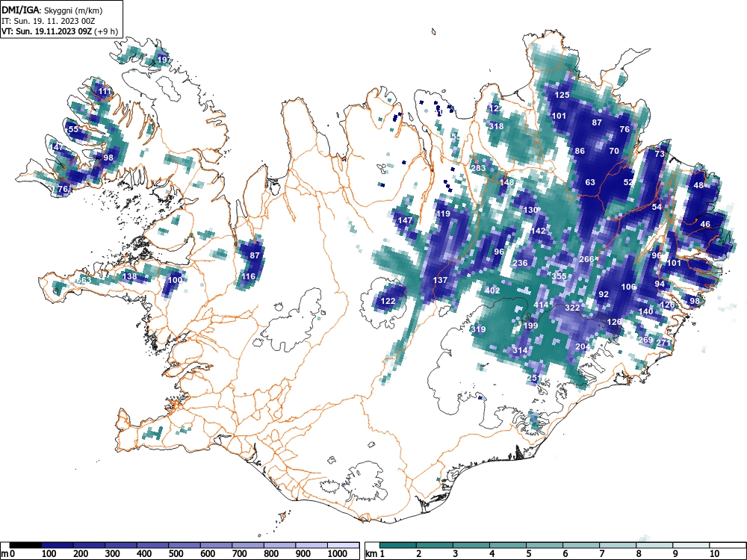Click visibility value 236 on the map
Image resolution: width=747 pixels, height=560 pixels.
(520, 263)
